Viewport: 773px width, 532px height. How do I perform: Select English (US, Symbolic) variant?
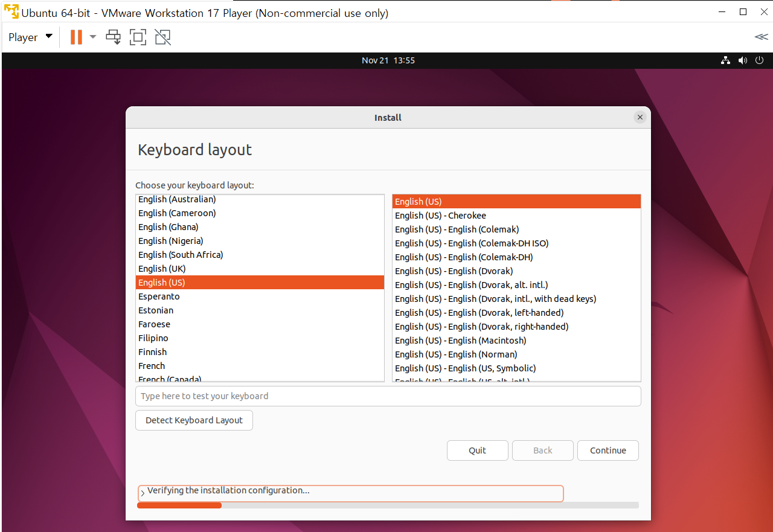[x=516, y=368]
